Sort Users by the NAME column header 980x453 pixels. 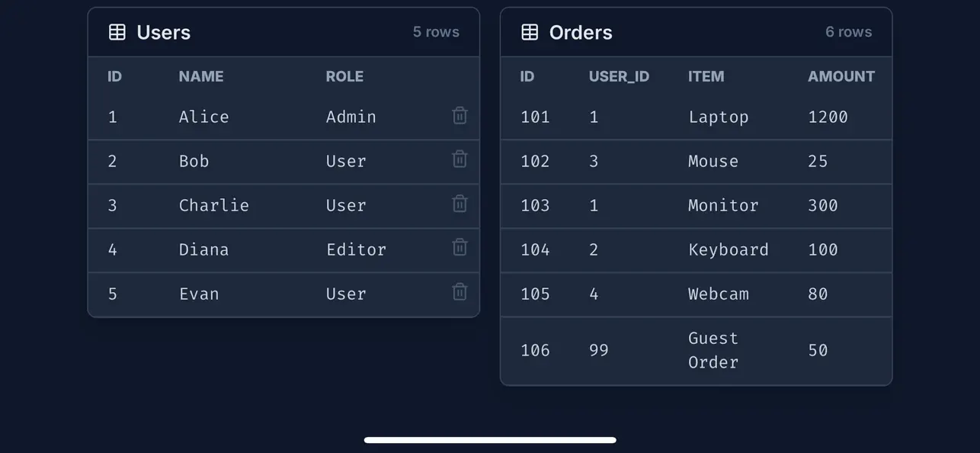[x=200, y=76]
